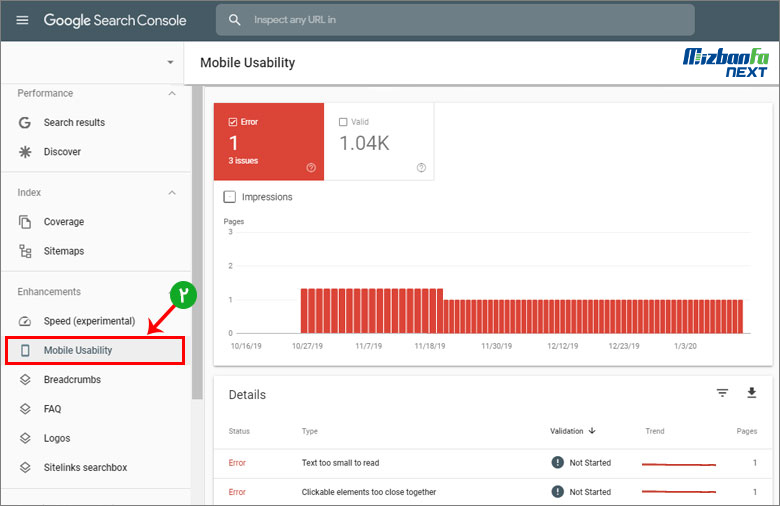The width and height of the screenshot is (780, 506).
Task: Click the Speed gauge icon
Action: tap(24, 321)
